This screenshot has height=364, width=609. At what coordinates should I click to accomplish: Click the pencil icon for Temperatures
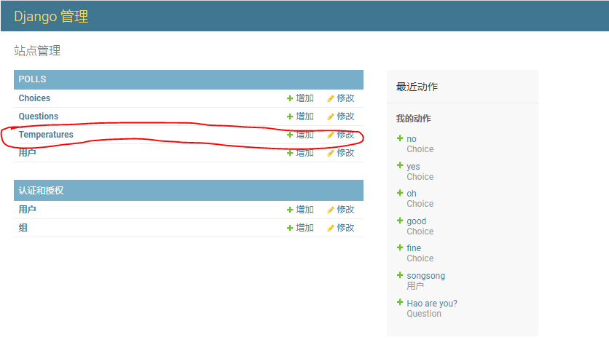point(331,135)
